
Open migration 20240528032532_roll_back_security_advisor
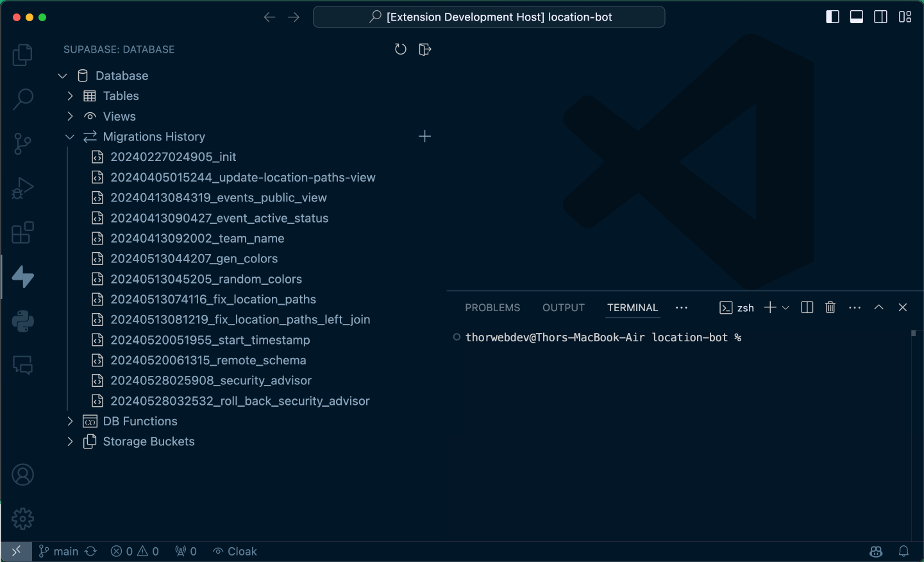click(240, 401)
